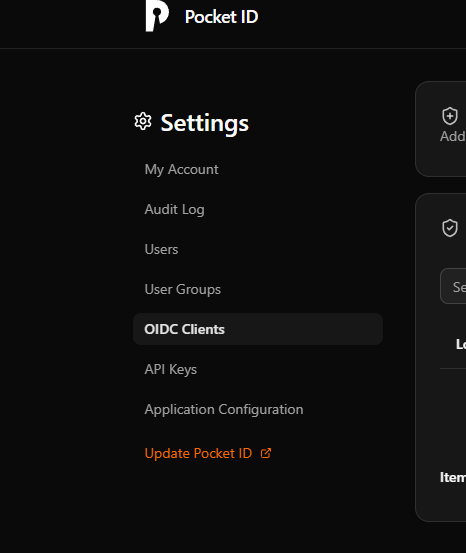Click the shield plus icon above Add

click(450, 116)
